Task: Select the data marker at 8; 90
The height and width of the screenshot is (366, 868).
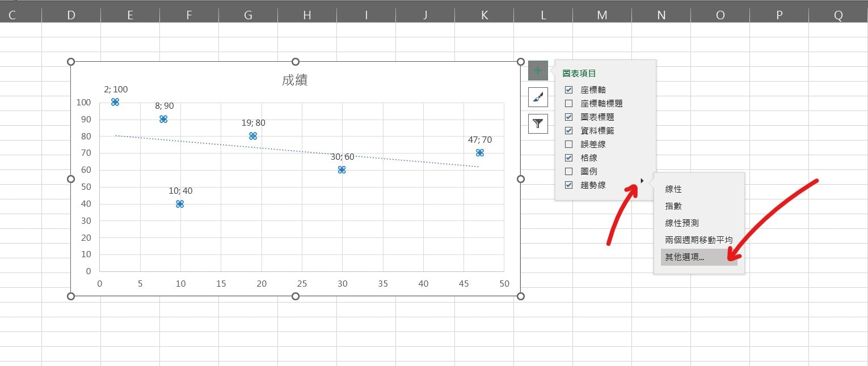Action: (x=163, y=119)
